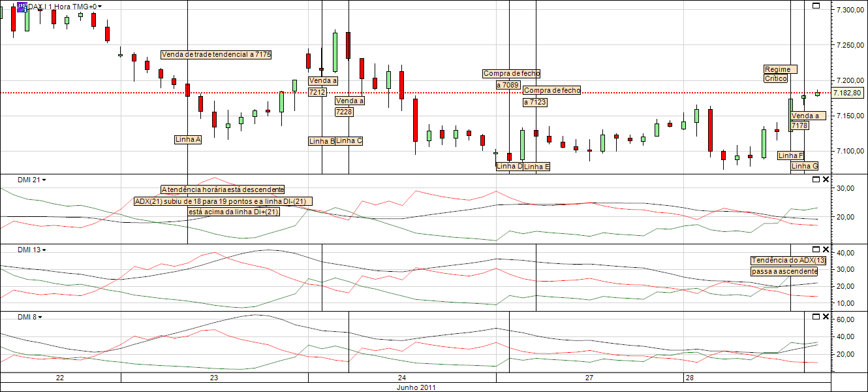Click the date label 27 on time axis
This screenshot has width=868, height=392.
pos(589,378)
